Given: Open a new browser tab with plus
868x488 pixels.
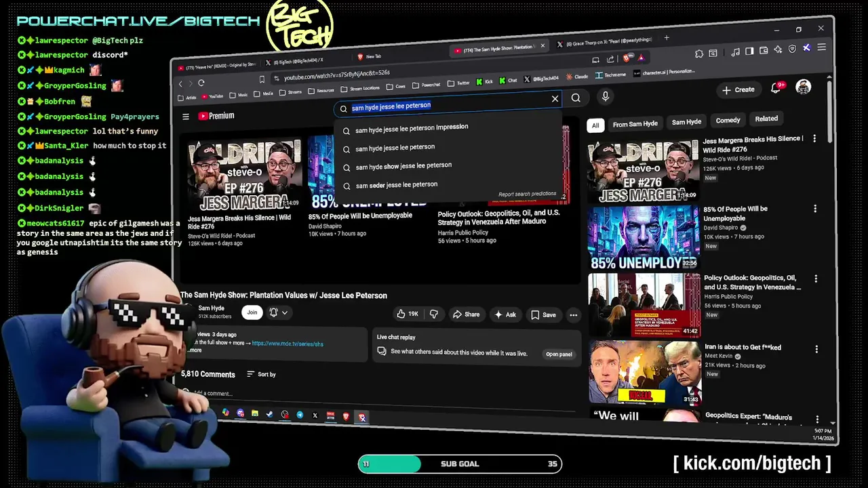Looking at the screenshot, I should (666, 38).
